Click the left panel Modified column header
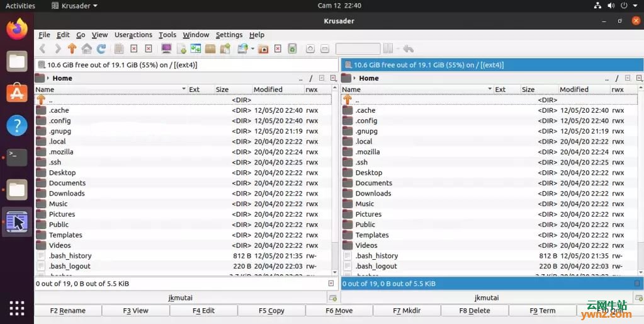Image resolution: width=644 pixels, height=324 pixels. [x=278, y=90]
